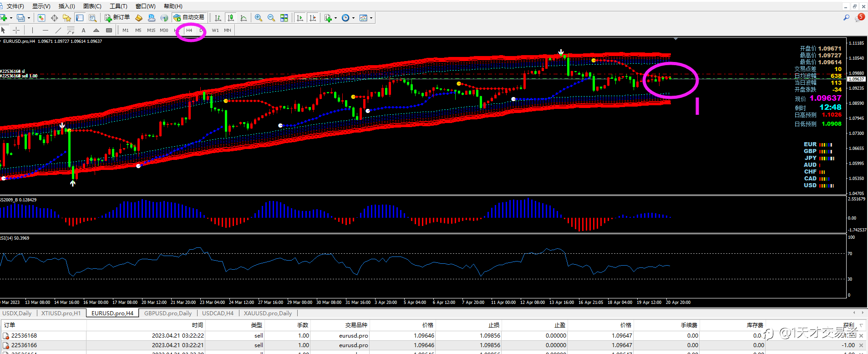Open the add indicators icon

coord(328,18)
